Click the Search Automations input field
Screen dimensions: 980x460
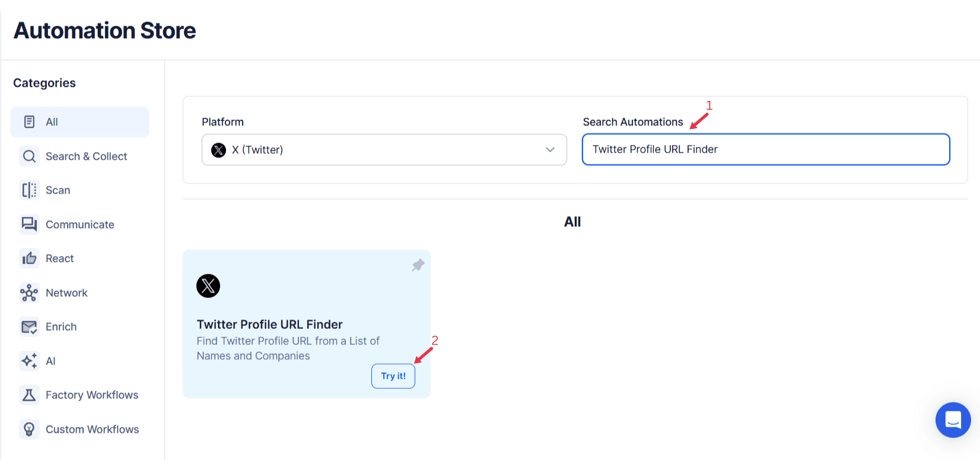[765, 150]
